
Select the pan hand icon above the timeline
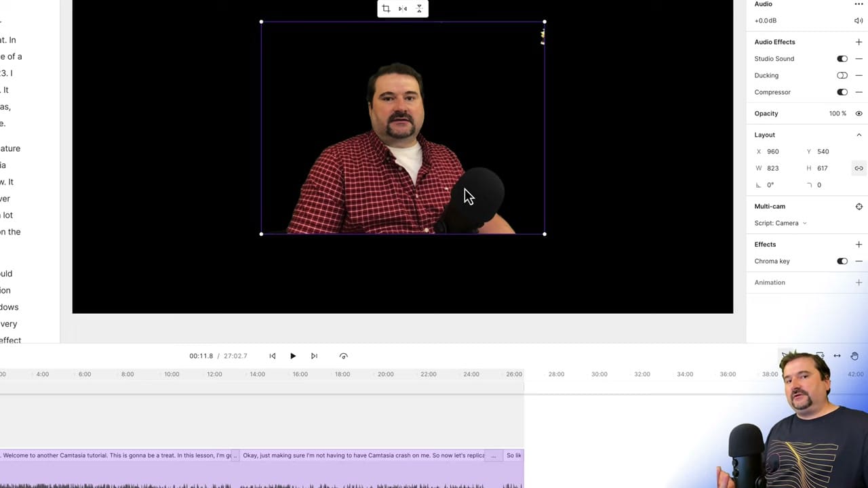click(x=854, y=355)
